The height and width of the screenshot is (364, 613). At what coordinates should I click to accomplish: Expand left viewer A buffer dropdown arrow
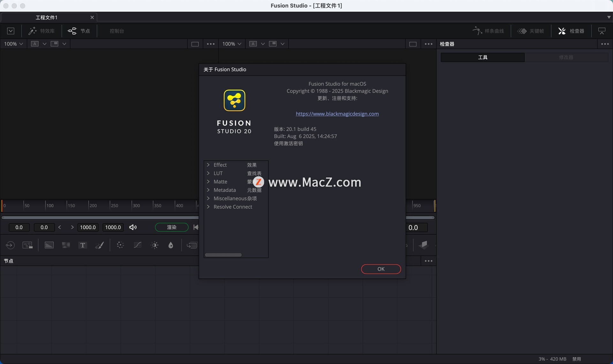click(x=44, y=44)
